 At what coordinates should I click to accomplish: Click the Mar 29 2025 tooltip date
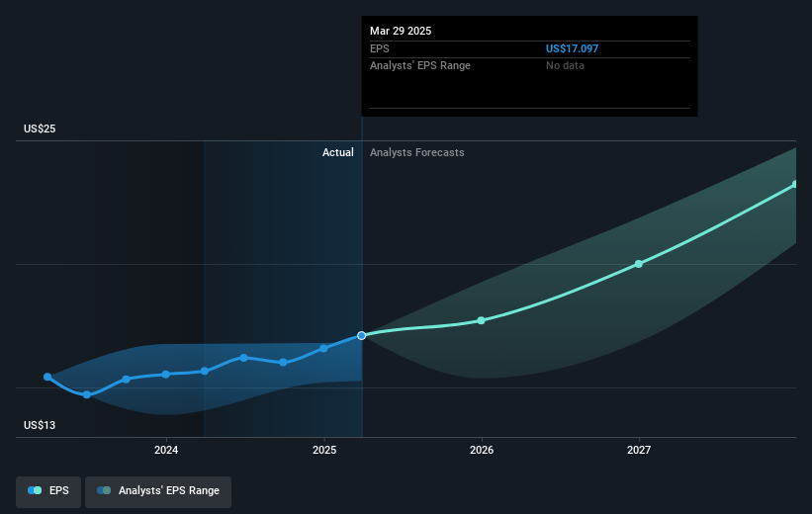click(x=401, y=31)
